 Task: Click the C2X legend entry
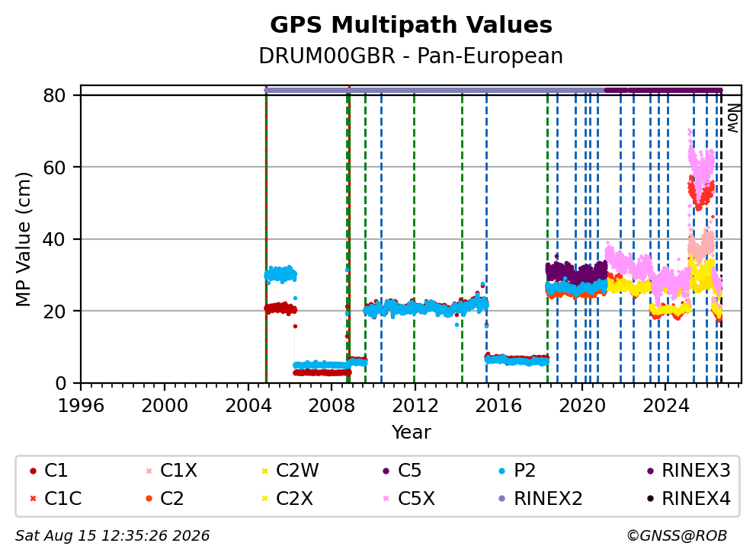(287, 499)
